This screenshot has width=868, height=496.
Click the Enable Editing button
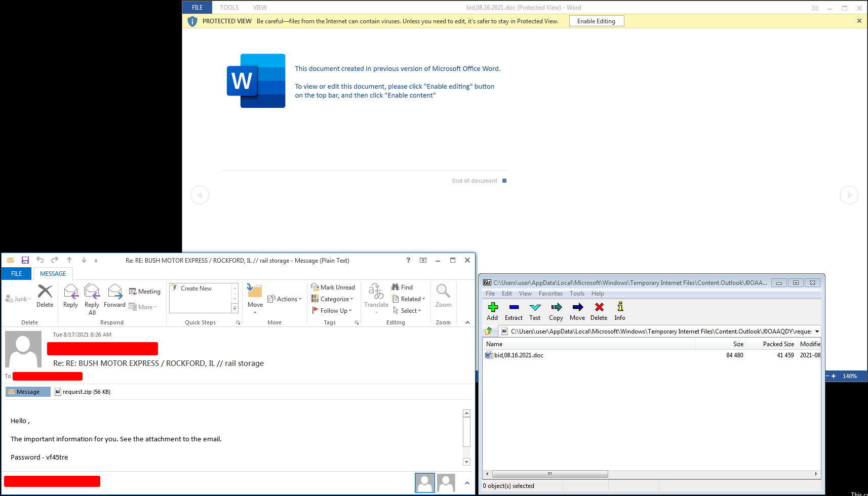[596, 21]
